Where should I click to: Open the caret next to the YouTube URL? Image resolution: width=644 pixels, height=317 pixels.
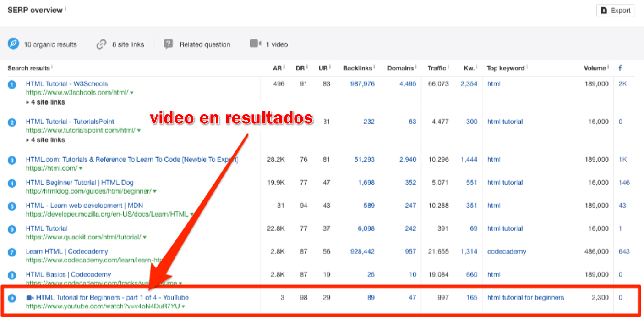point(183,306)
